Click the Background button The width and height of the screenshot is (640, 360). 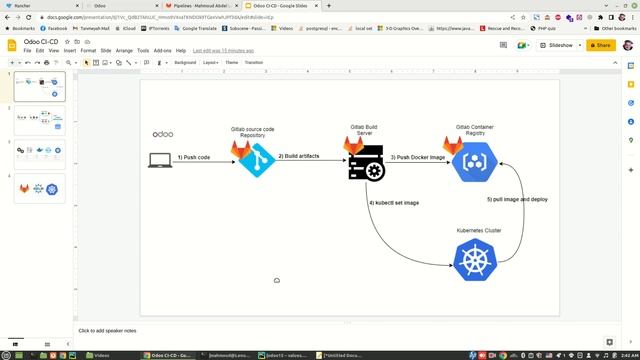point(185,62)
